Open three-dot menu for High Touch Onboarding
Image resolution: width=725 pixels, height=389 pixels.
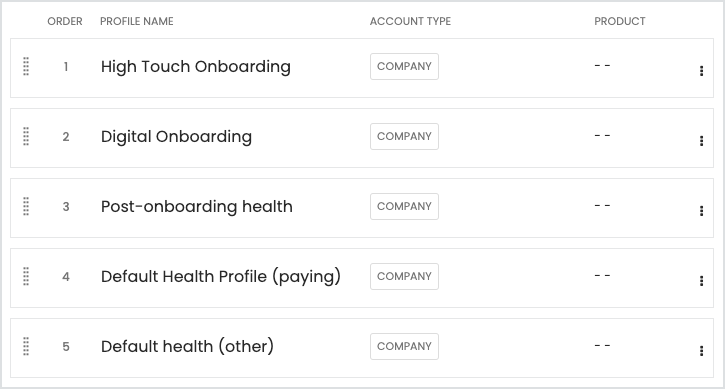tap(701, 71)
